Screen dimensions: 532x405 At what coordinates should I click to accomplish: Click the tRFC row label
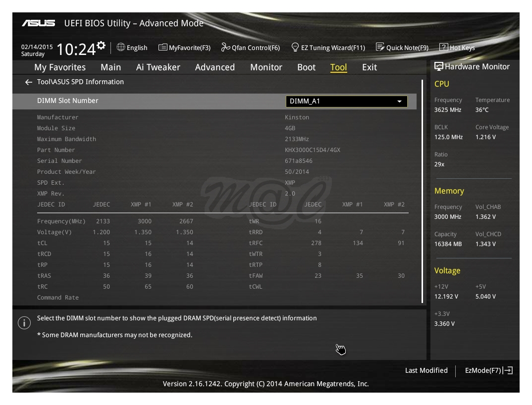click(256, 243)
